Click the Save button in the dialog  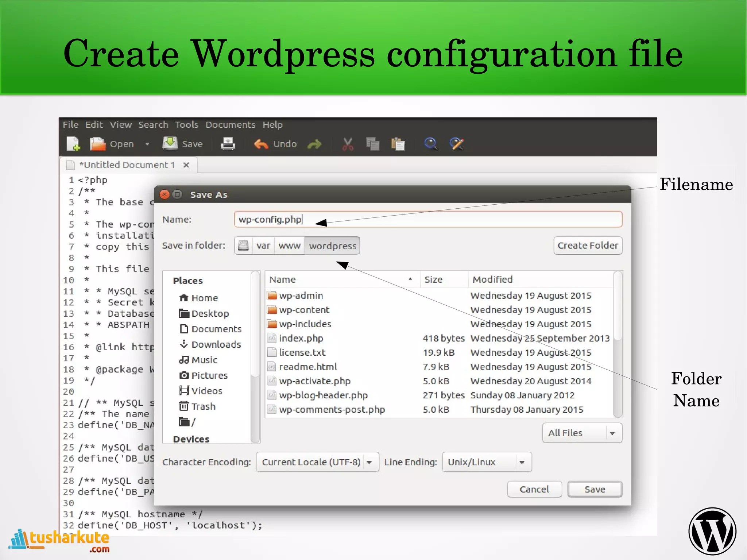click(x=595, y=489)
